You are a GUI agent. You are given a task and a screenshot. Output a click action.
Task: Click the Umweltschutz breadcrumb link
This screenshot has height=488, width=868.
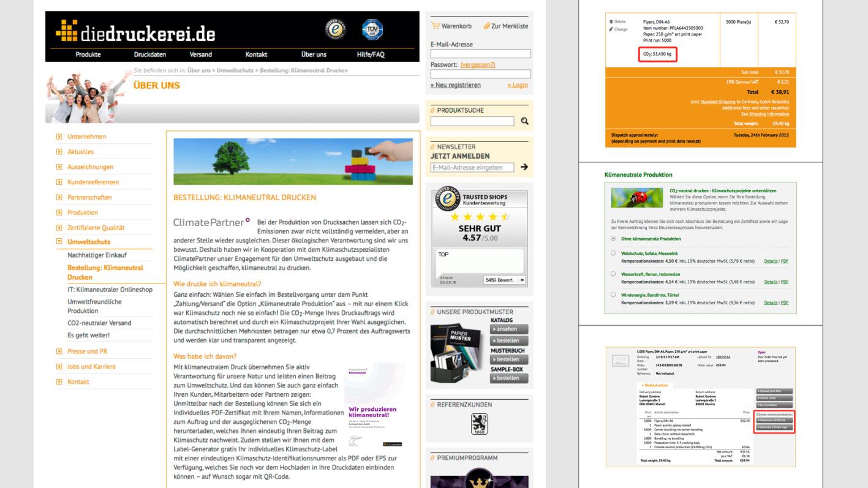point(236,70)
